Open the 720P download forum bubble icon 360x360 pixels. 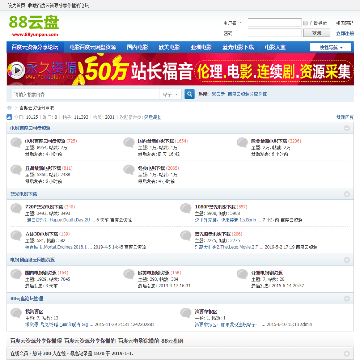pos(16,209)
